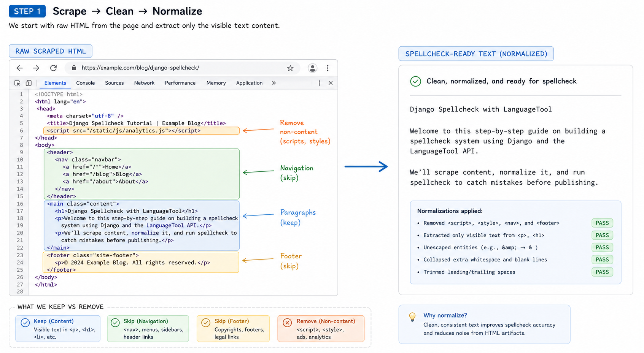Select the Network tab
The height and width of the screenshot is (353, 644).
[x=144, y=83]
